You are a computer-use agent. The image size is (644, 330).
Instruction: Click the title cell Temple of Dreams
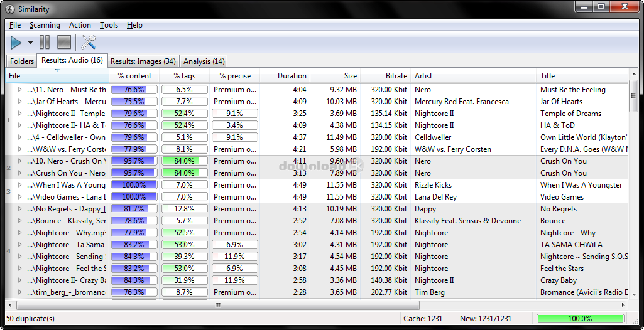570,113
